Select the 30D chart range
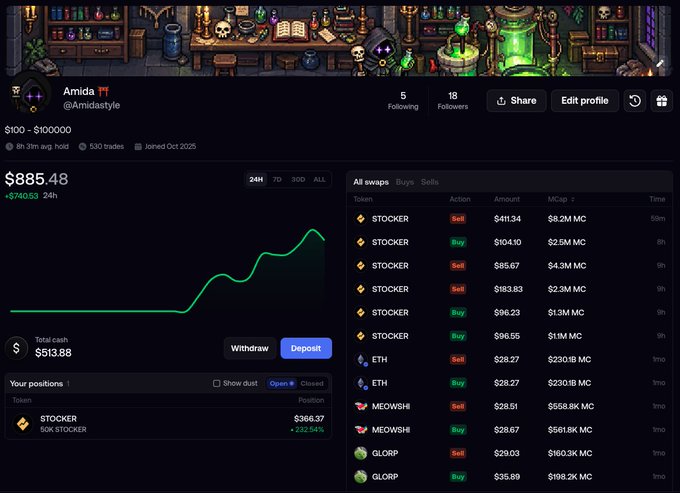Image resolution: width=680 pixels, height=493 pixels. point(298,179)
